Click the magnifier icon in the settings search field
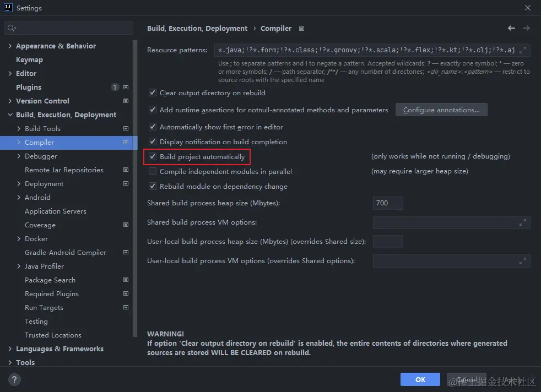541x392 pixels. [x=11, y=28]
